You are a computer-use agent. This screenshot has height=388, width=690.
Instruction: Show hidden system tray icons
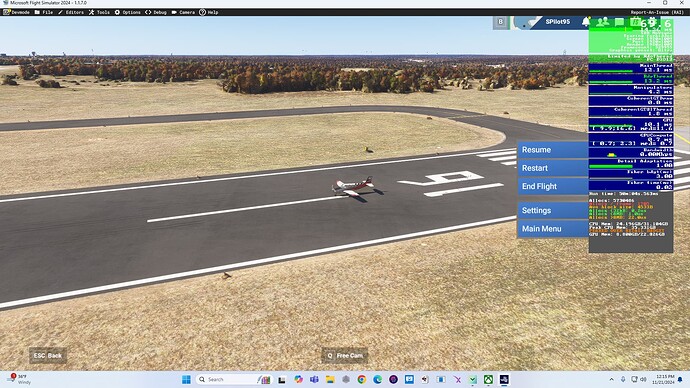611,379
